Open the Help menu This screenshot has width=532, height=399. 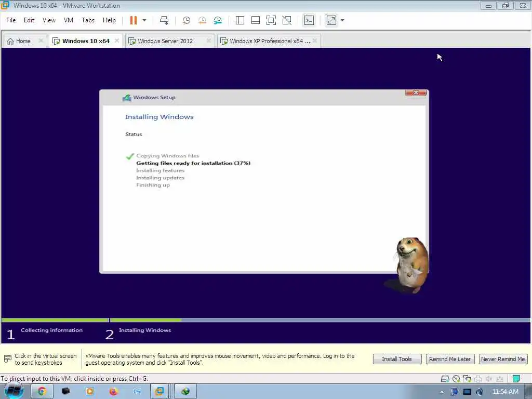(x=109, y=20)
